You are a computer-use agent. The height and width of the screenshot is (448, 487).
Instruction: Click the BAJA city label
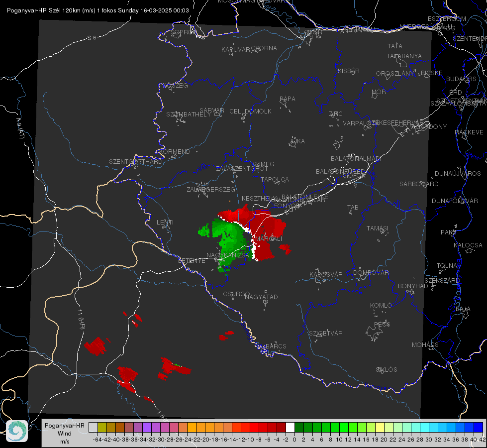click(x=463, y=309)
